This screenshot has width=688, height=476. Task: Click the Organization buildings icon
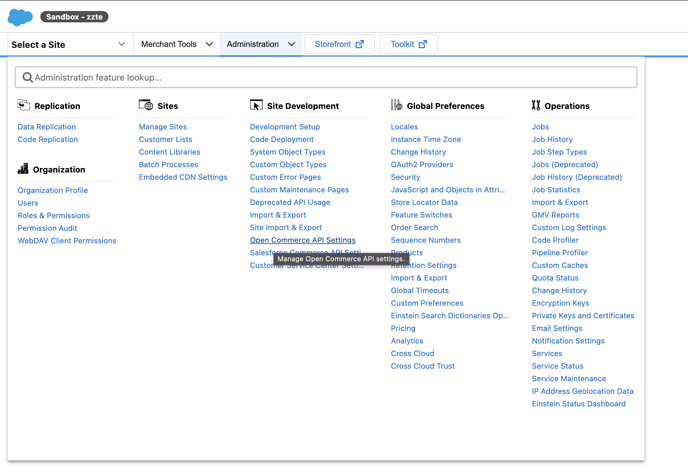click(23, 169)
